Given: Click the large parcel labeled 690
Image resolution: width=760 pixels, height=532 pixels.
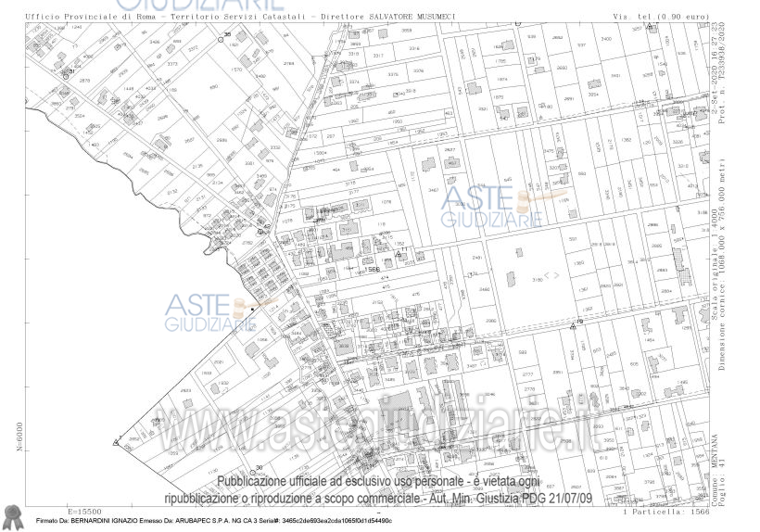Looking at the screenshot, I should (214, 88).
